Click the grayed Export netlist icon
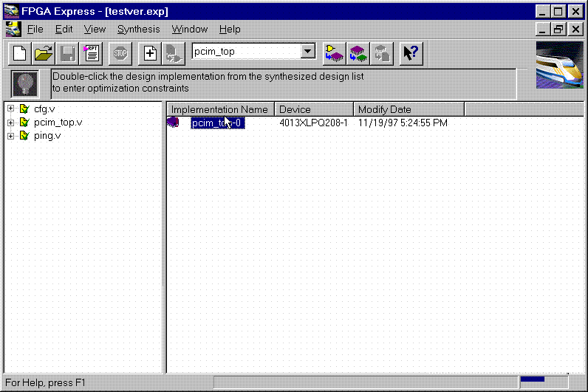 382,54
